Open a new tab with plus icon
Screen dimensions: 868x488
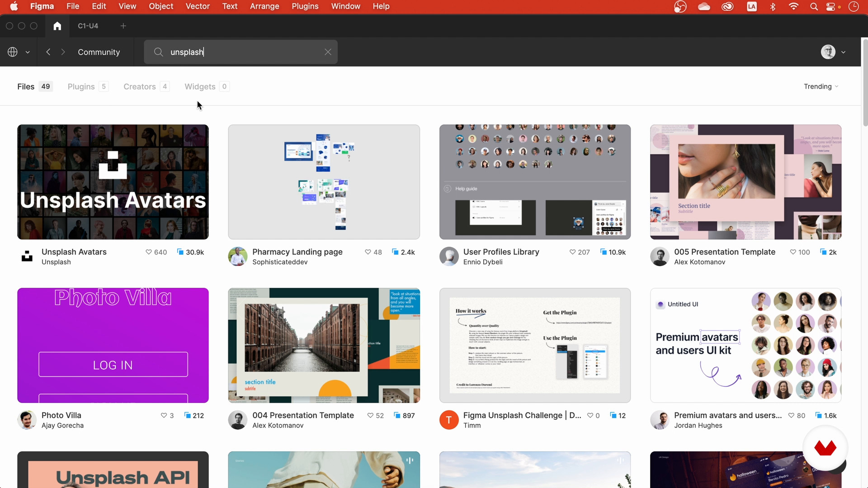[x=123, y=26]
